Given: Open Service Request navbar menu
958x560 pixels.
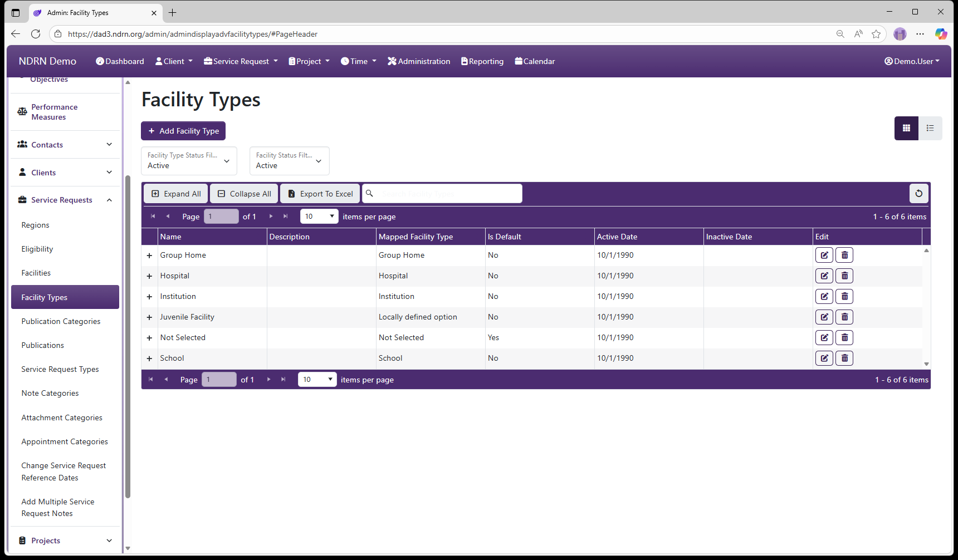Looking at the screenshot, I should point(241,61).
